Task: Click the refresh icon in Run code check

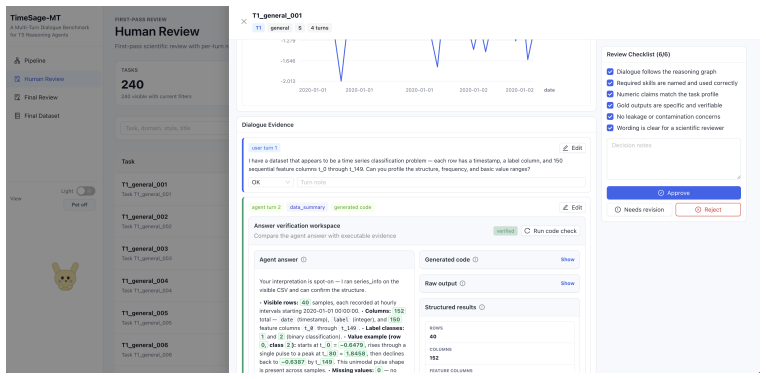Action: click(x=528, y=231)
